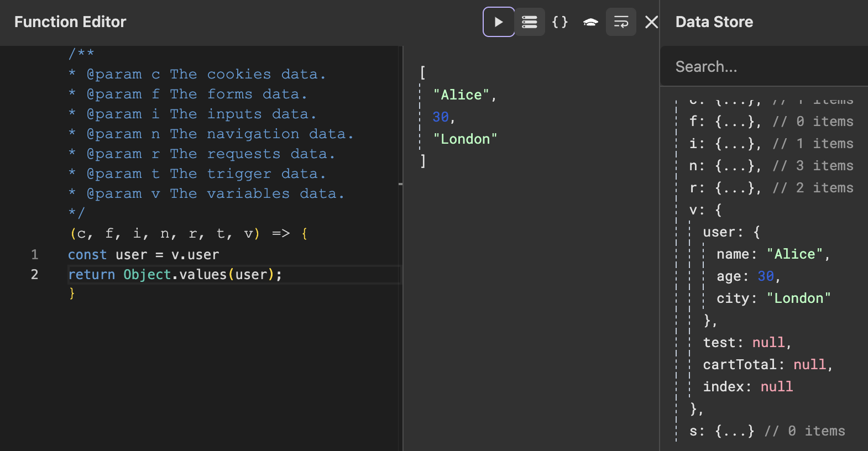Expand the s: {...} entry
Image resolution: width=868 pixels, height=451 pixels.
(767, 431)
